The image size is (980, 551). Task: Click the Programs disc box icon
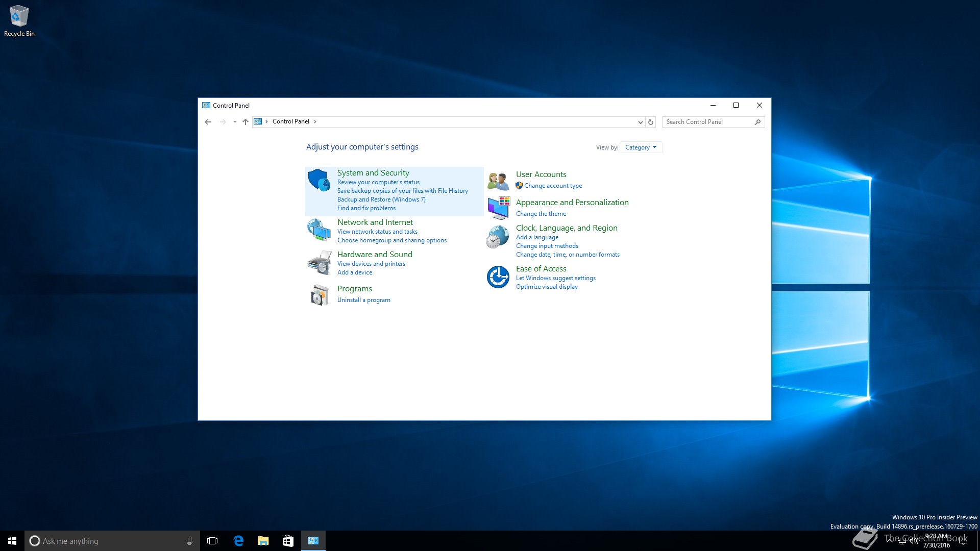319,295
